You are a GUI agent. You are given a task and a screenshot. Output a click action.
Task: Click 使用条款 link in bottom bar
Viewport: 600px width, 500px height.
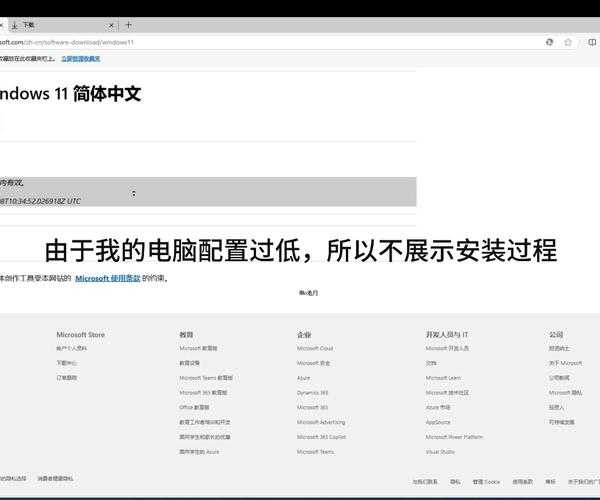click(523, 481)
